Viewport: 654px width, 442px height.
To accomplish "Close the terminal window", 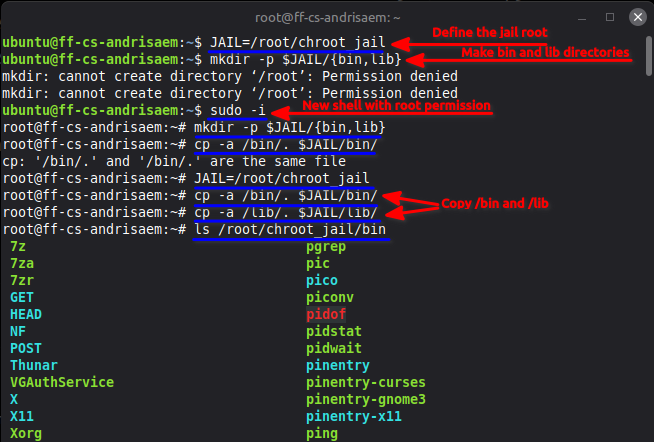I will pos(638,17).
